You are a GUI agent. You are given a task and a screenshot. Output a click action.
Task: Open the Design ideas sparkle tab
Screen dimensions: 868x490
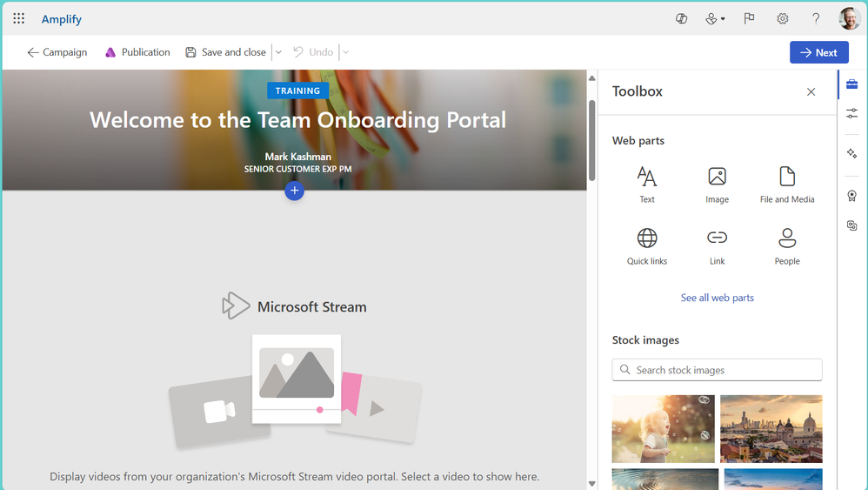pos(852,153)
